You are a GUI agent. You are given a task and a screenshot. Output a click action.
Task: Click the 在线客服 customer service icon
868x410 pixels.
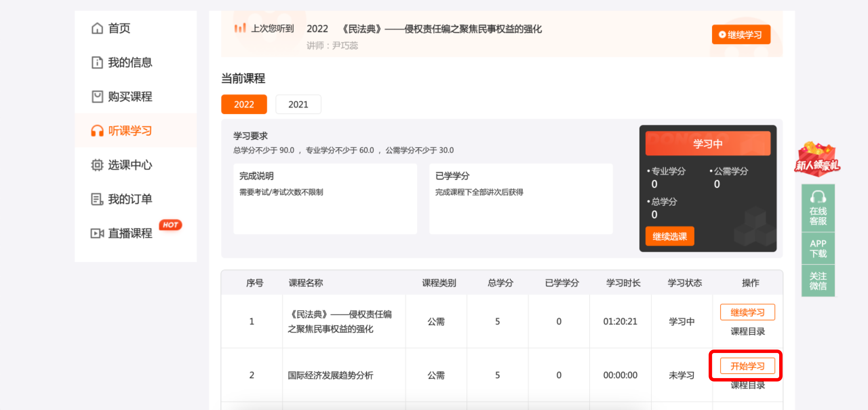[x=818, y=207]
